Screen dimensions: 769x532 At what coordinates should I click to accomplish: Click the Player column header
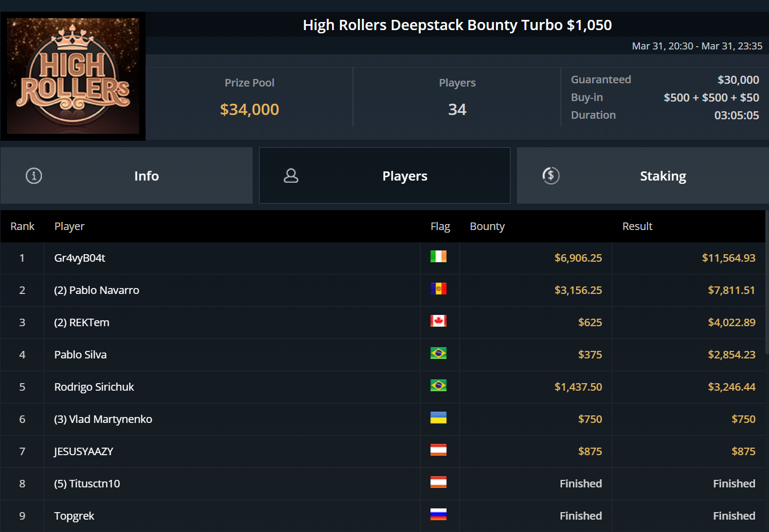coord(69,226)
